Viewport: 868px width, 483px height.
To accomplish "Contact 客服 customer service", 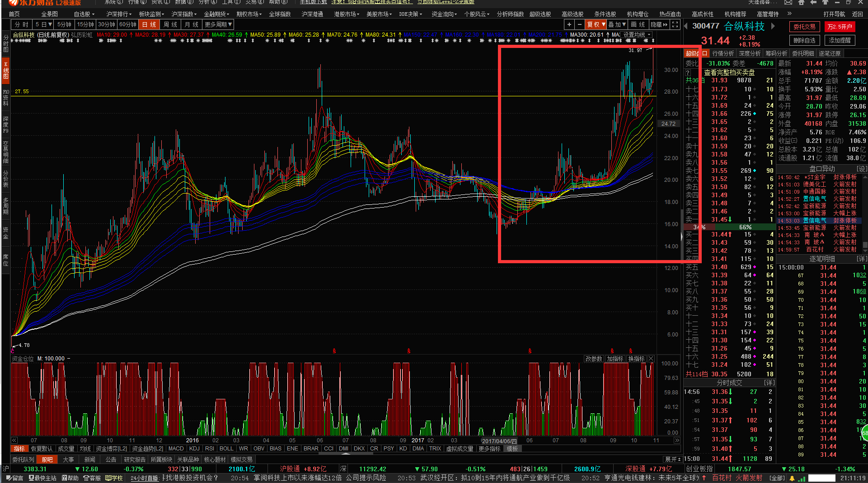I will (x=92, y=478).
